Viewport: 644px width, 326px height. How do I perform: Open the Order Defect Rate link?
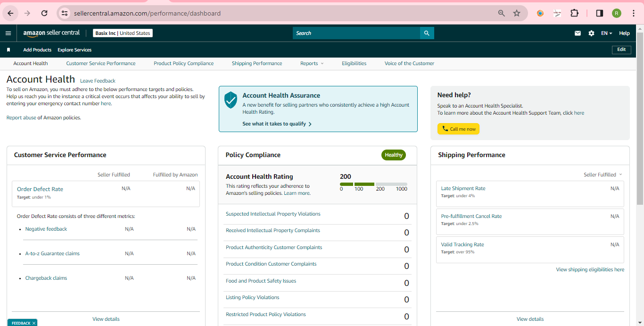tap(40, 189)
